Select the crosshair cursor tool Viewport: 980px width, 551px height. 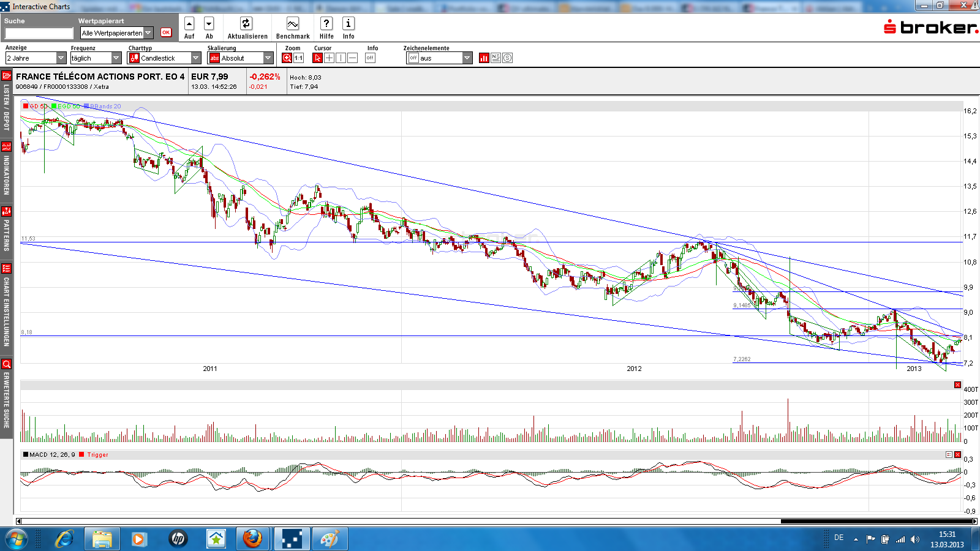click(x=329, y=57)
